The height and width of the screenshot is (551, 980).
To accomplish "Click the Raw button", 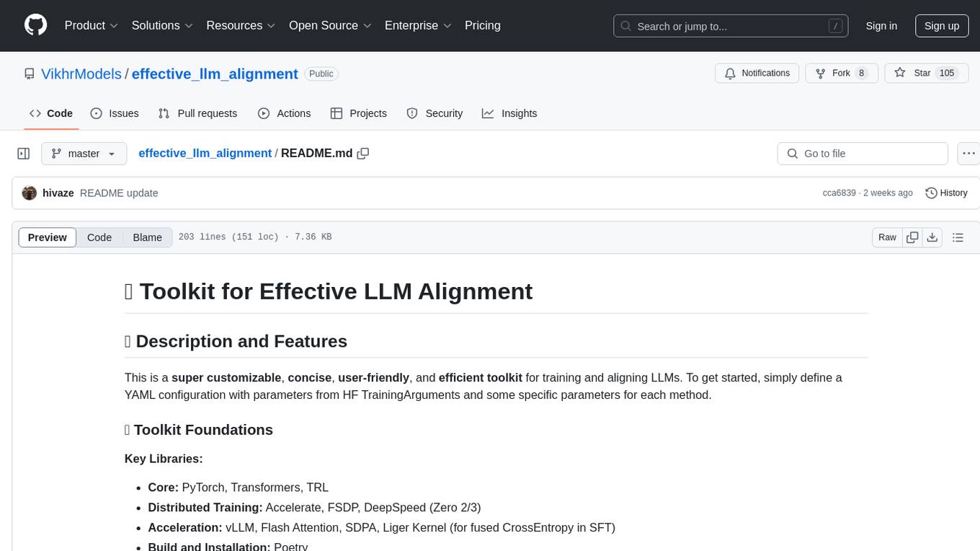I will [887, 237].
